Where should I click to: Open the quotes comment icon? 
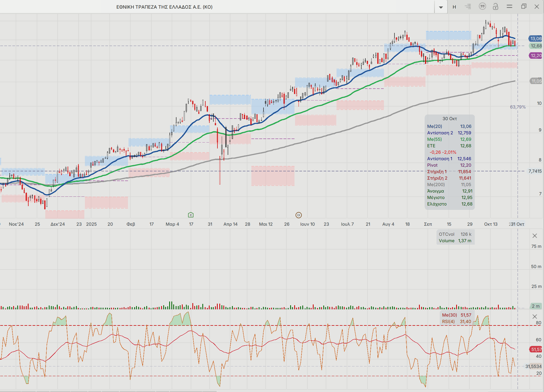[x=482, y=6]
